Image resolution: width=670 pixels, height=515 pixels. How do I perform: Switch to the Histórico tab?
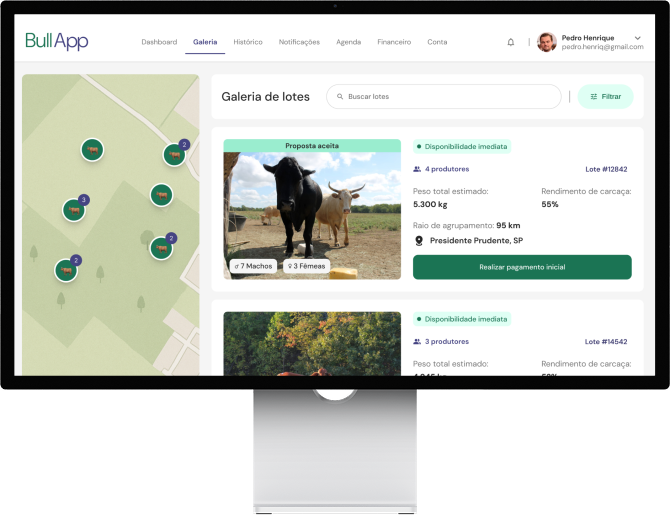[248, 42]
